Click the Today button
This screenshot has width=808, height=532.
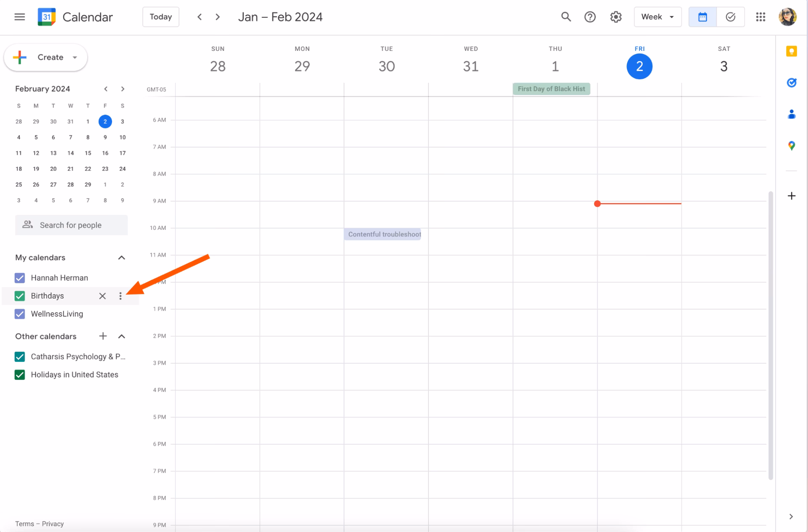tap(161, 17)
